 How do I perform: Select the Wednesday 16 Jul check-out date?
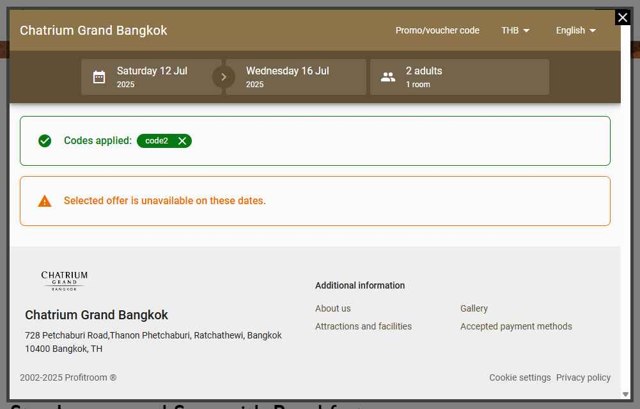[296, 77]
